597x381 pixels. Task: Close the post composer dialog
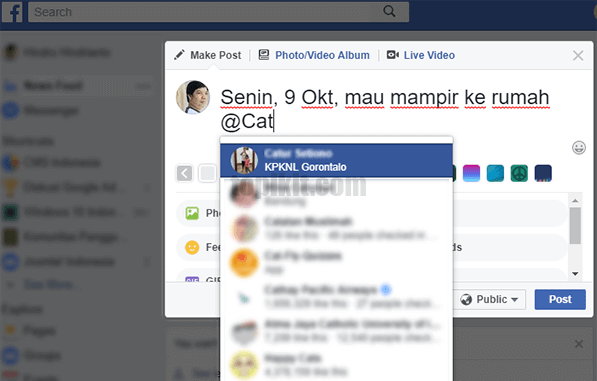tap(578, 56)
